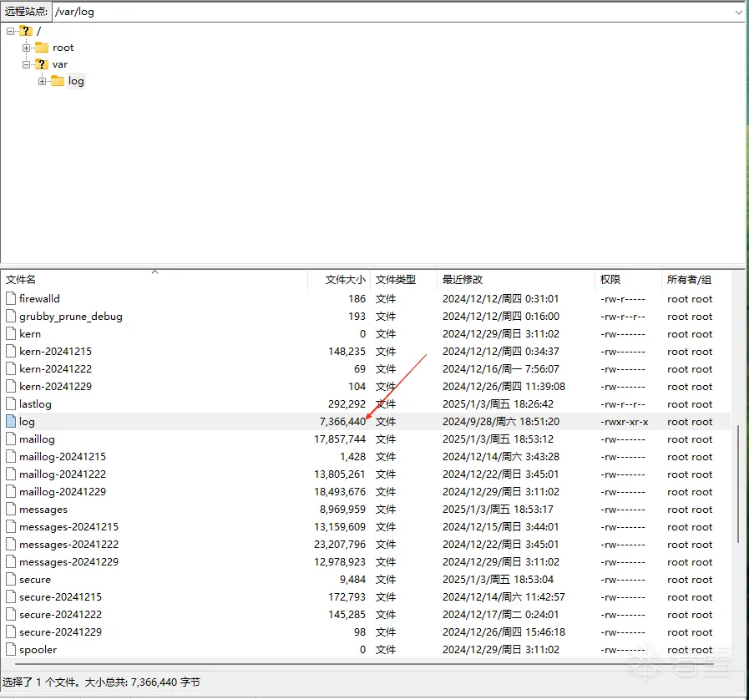
Task: Select the secure-20241222 file icon
Action: 11,615
